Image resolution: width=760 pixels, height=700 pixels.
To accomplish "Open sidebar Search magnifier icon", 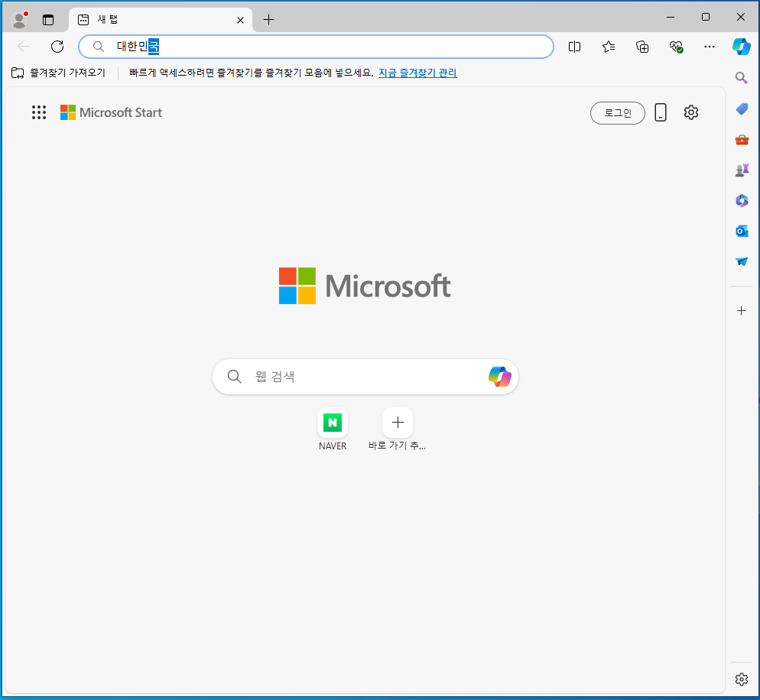I will (x=741, y=78).
